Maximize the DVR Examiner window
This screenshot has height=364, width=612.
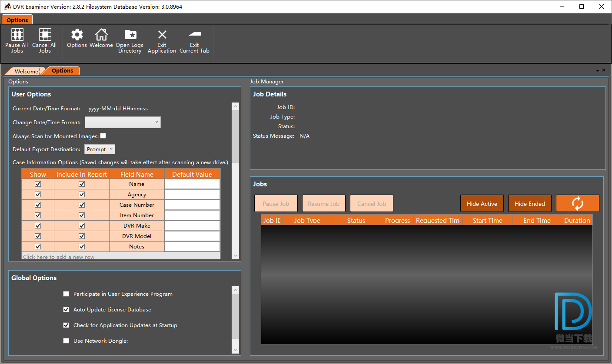582,7
